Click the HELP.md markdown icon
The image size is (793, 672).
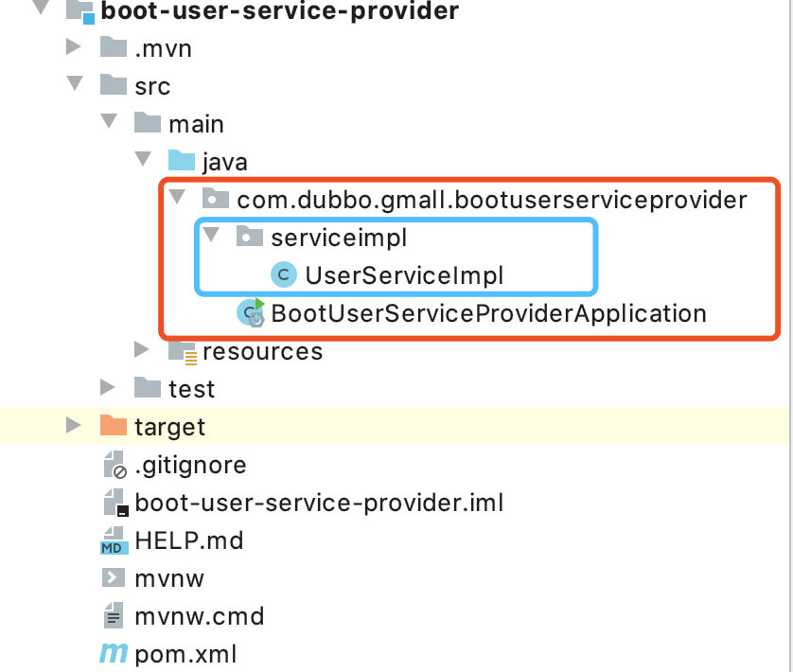[115, 541]
